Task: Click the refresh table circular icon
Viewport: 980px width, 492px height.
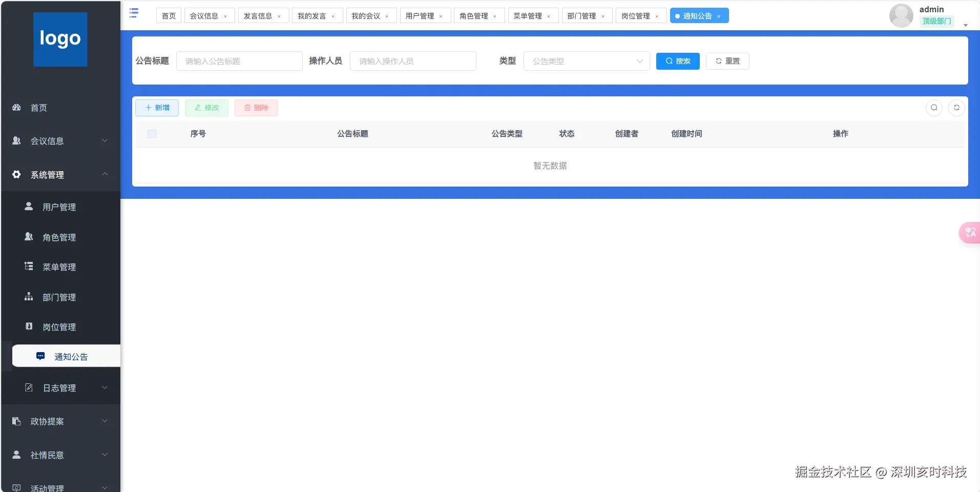Action: (956, 108)
